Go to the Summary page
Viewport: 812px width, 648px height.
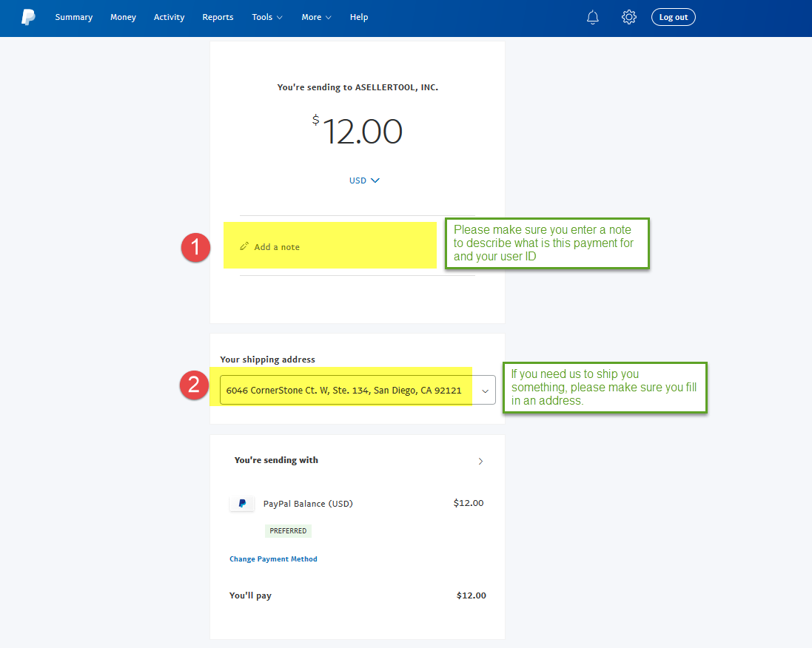tap(74, 17)
